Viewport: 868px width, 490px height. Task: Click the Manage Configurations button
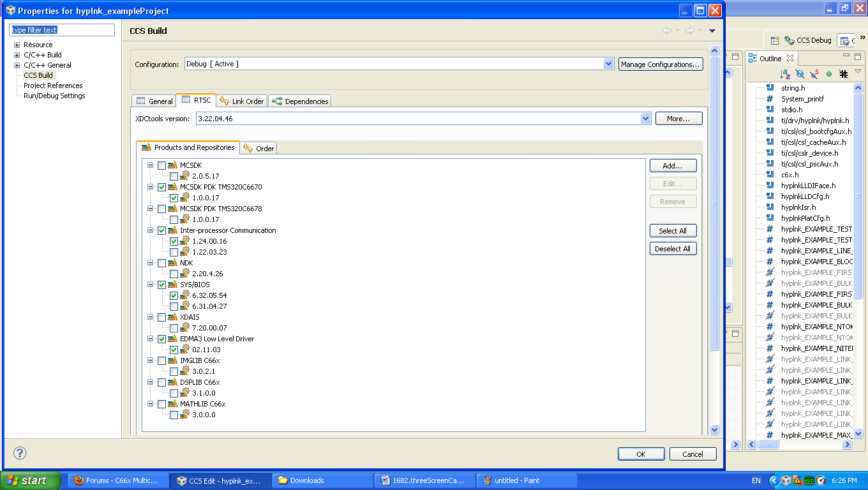(x=661, y=64)
